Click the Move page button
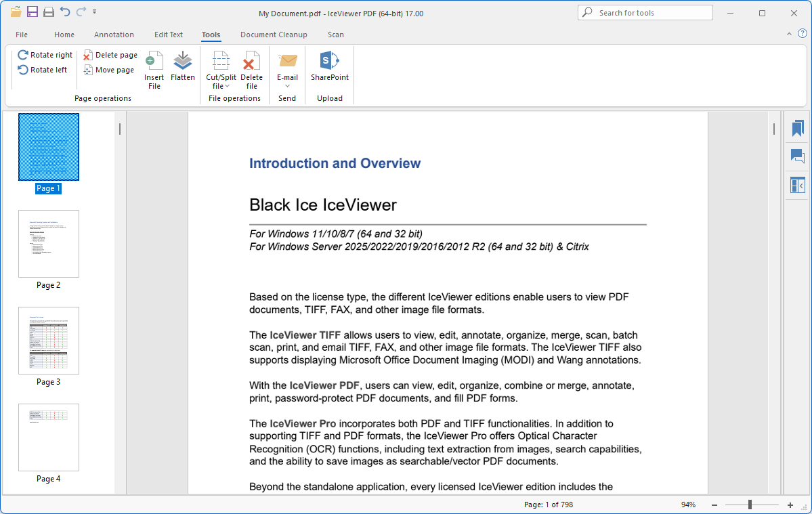The image size is (812, 514). click(109, 70)
